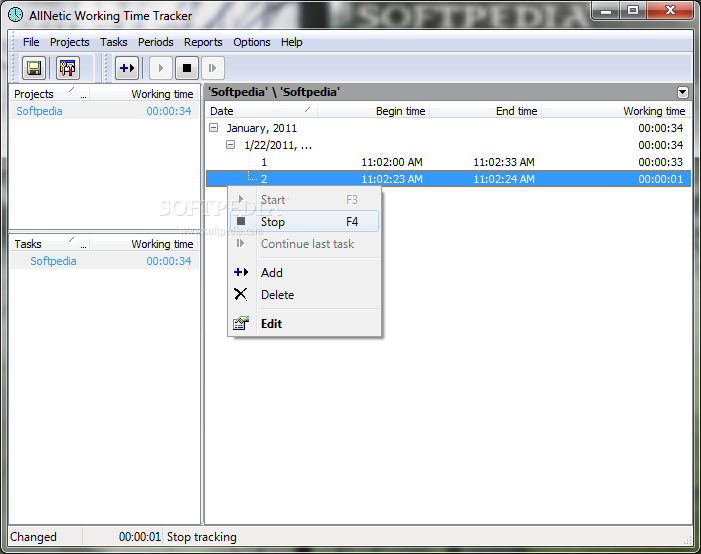Select period row 2 beginning 11:02:23 AM
The image size is (701, 554).
[x=448, y=179]
